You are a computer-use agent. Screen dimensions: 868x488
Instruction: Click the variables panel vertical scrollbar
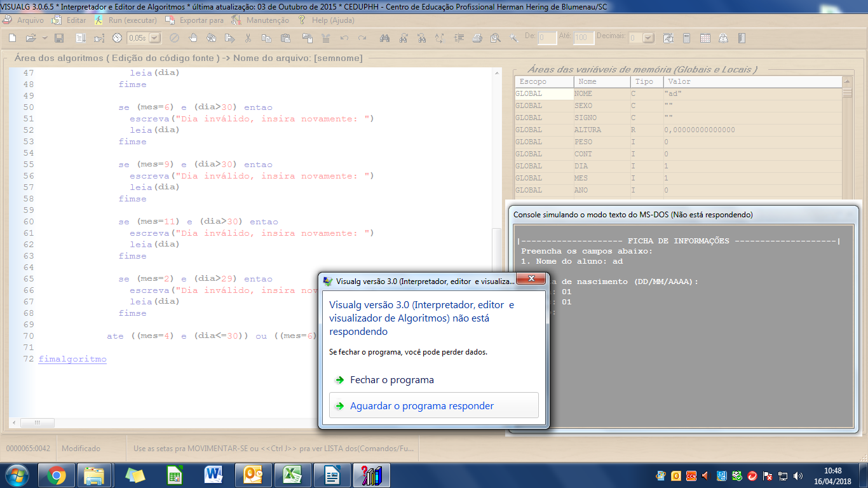847,137
